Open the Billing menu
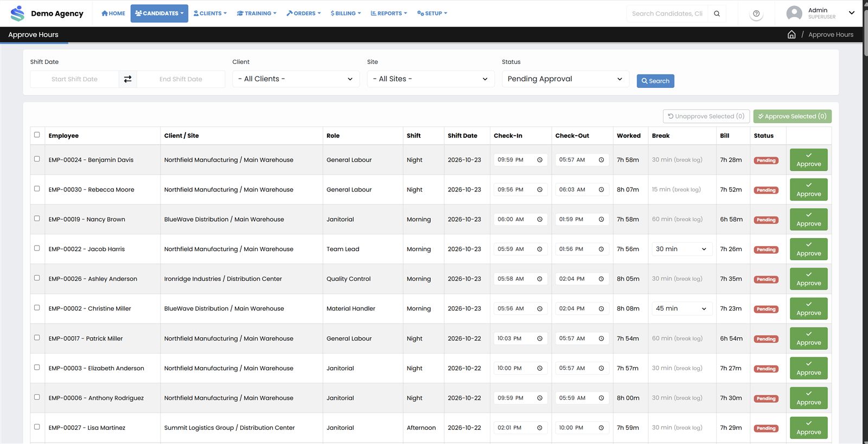Screen dimensions: 868x444 click(x=346, y=14)
